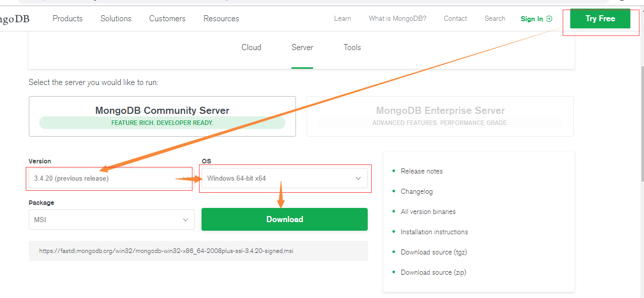Click the Package dropdown chevron
Screen dimensions: 644x298
click(185, 220)
